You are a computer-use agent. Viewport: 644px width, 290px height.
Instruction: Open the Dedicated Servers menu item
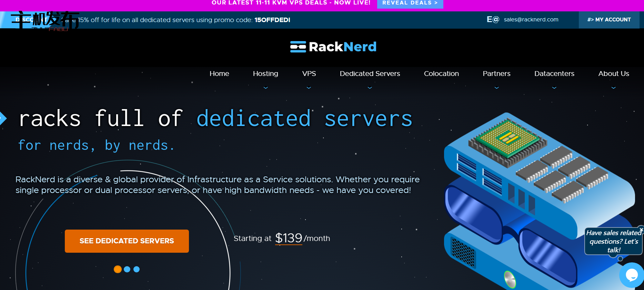tap(370, 74)
